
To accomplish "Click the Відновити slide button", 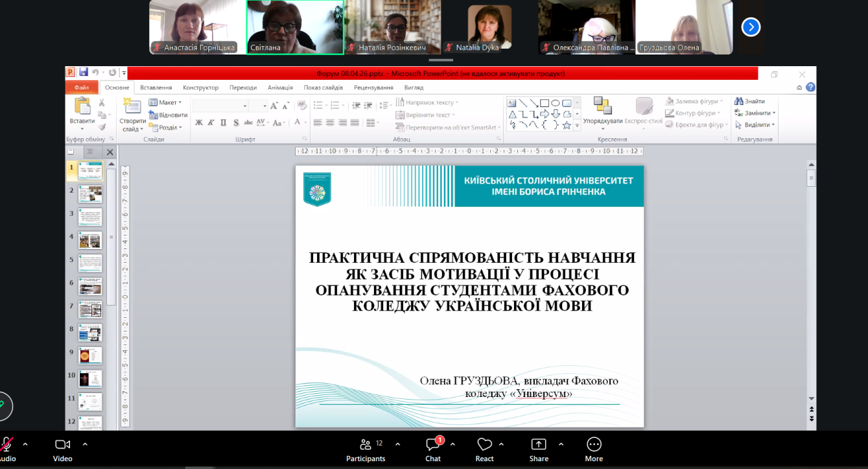I will pos(168,115).
